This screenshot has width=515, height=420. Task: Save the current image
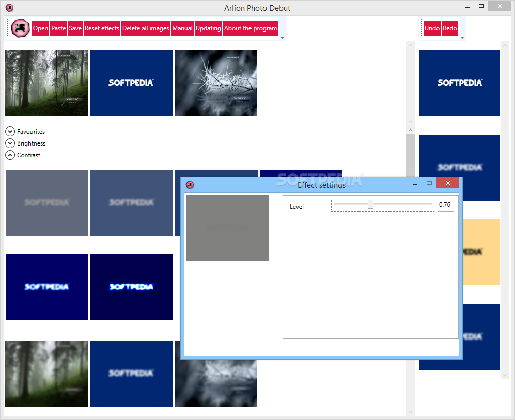75,28
